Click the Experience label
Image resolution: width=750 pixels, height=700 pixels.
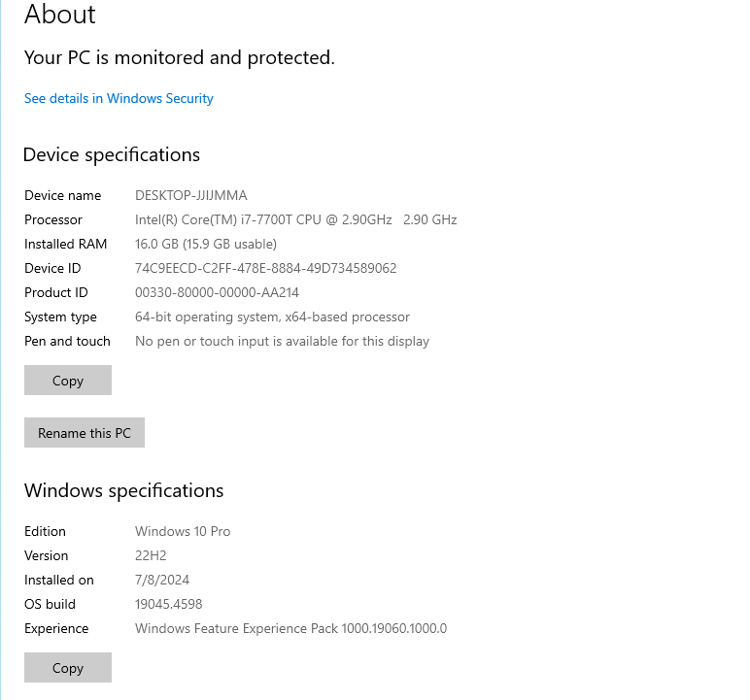tap(56, 629)
